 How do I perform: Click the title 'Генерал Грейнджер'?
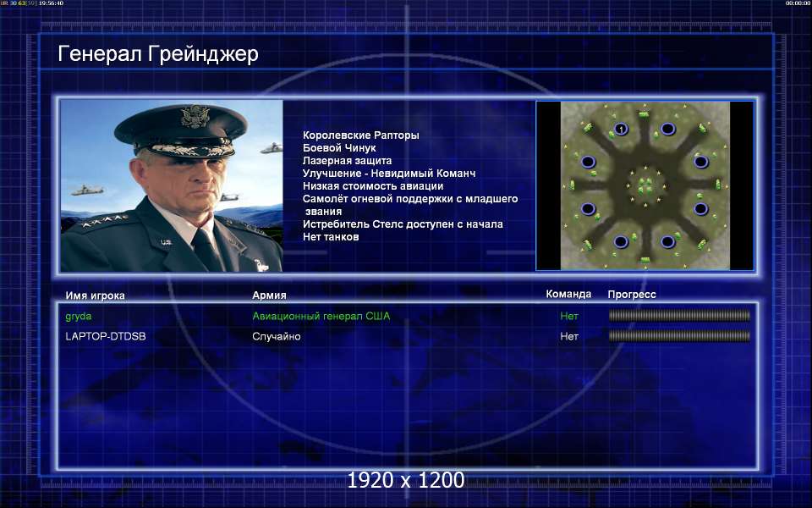[x=158, y=53]
